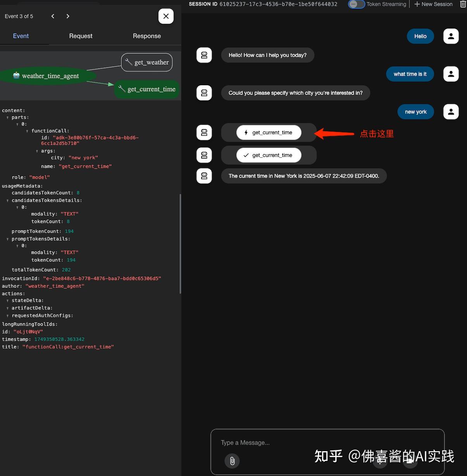Go to the next event with the right arrow

point(68,16)
